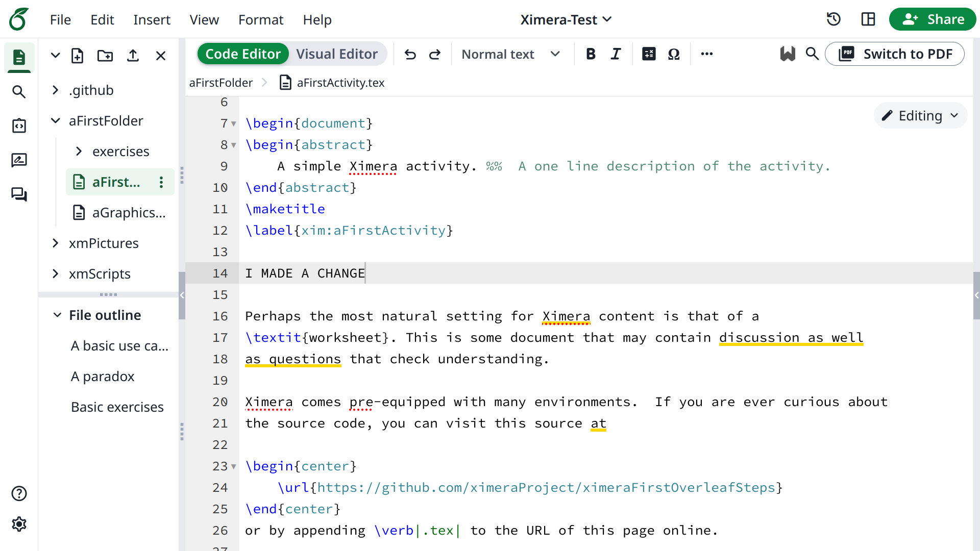Click the layout options icon
This screenshot has width=980, height=551.
(x=868, y=19)
